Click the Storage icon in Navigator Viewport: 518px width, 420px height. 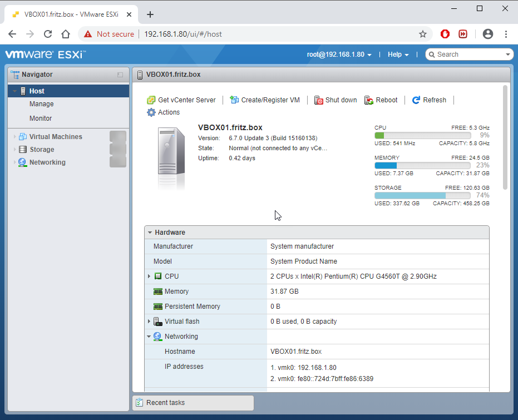pyautogui.click(x=23, y=149)
